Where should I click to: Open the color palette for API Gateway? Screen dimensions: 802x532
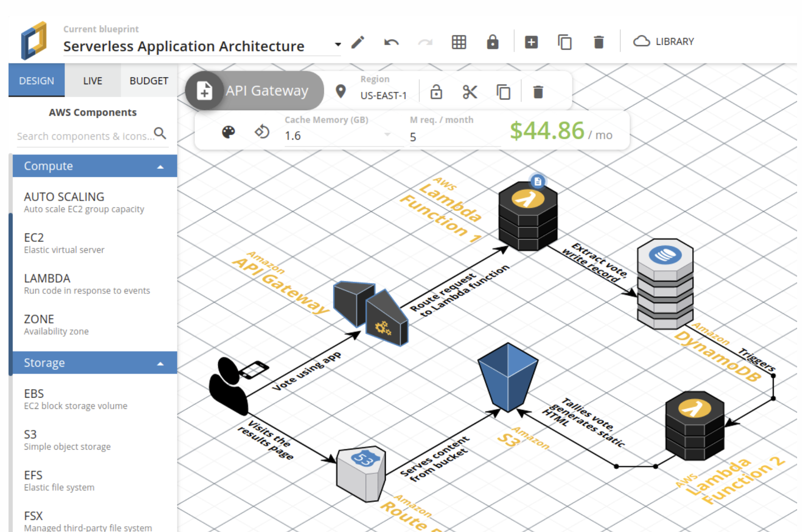pos(229,132)
